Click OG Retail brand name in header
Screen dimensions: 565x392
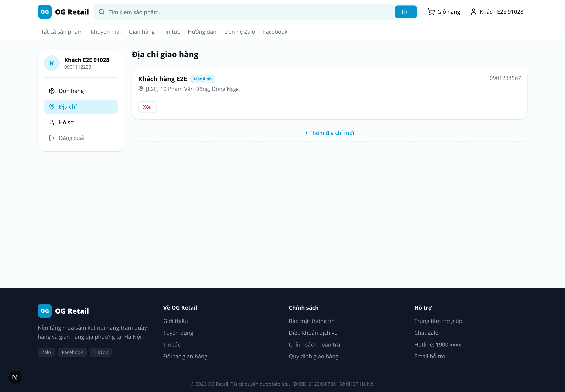72,12
